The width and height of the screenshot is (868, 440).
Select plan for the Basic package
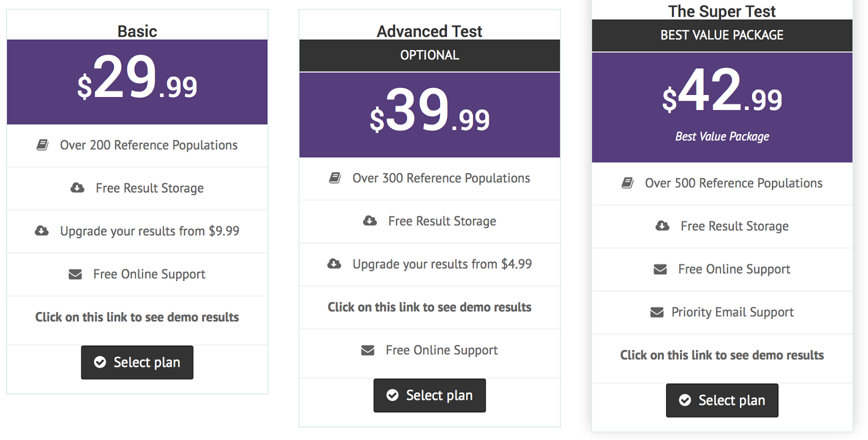[137, 362]
